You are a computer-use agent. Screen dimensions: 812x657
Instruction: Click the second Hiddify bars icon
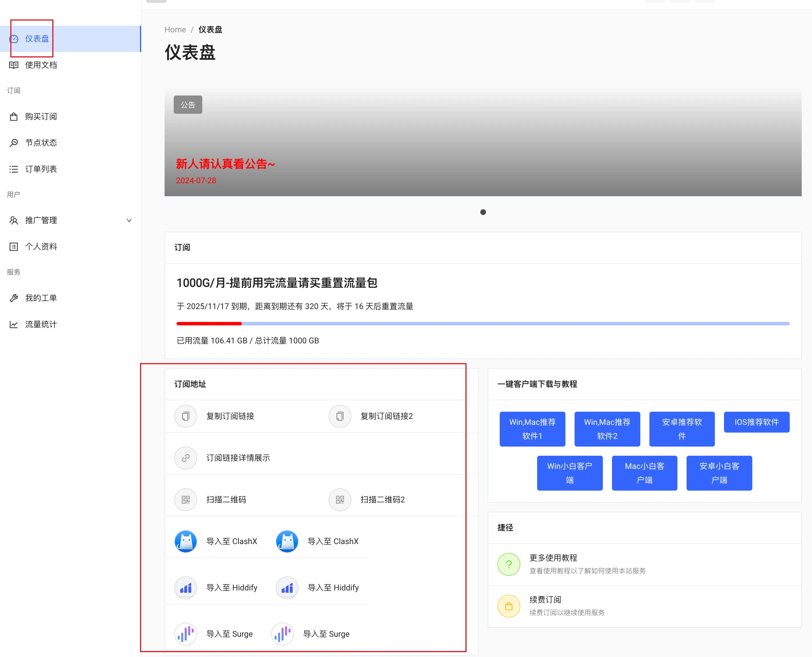point(287,588)
